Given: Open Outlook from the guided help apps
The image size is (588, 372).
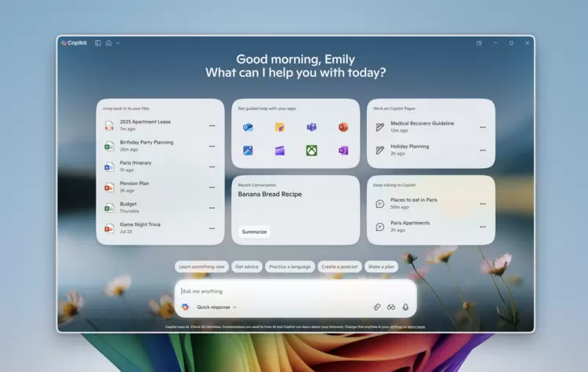Looking at the screenshot, I should [248, 127].
